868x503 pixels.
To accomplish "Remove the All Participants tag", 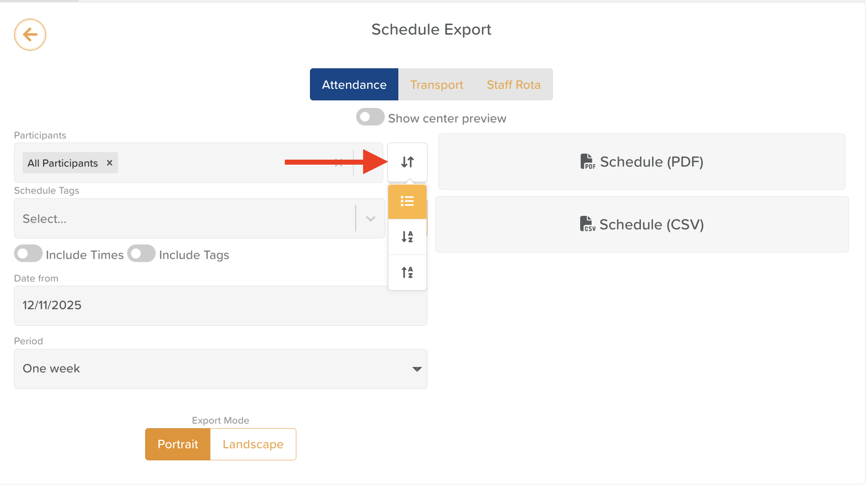I will coord(110,163).
